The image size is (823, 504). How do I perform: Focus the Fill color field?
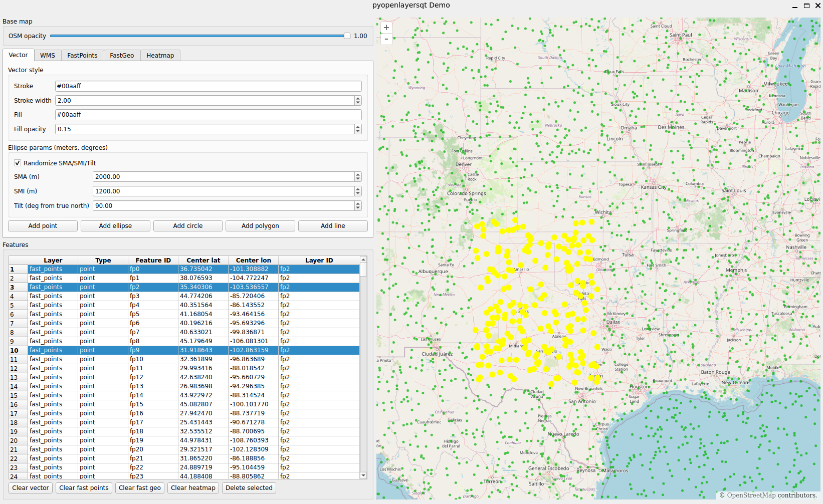209,115
